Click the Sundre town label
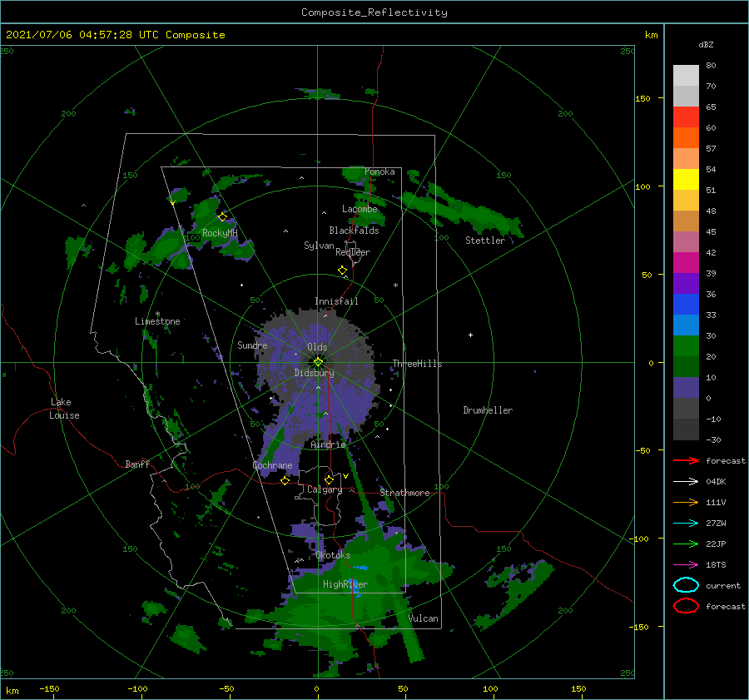 pos(252,345)
